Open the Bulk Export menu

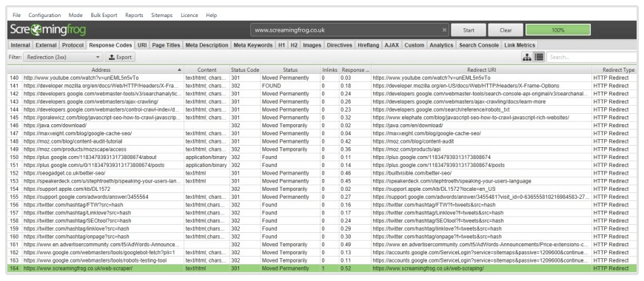(x=104, y=16)
